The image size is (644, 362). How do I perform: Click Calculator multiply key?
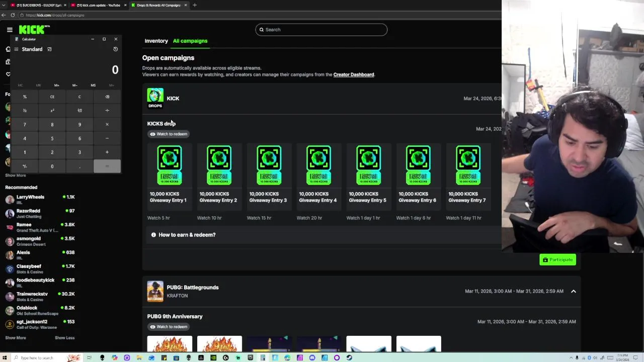(107, 124)
